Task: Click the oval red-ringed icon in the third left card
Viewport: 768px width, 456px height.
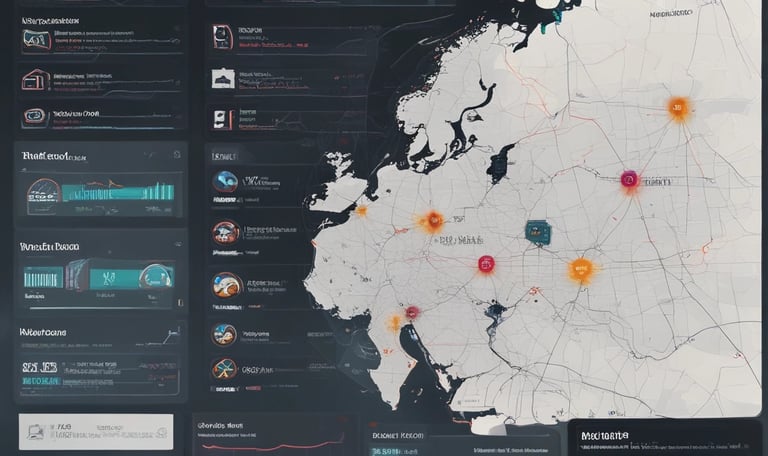Action: click(x=35, y=117)
